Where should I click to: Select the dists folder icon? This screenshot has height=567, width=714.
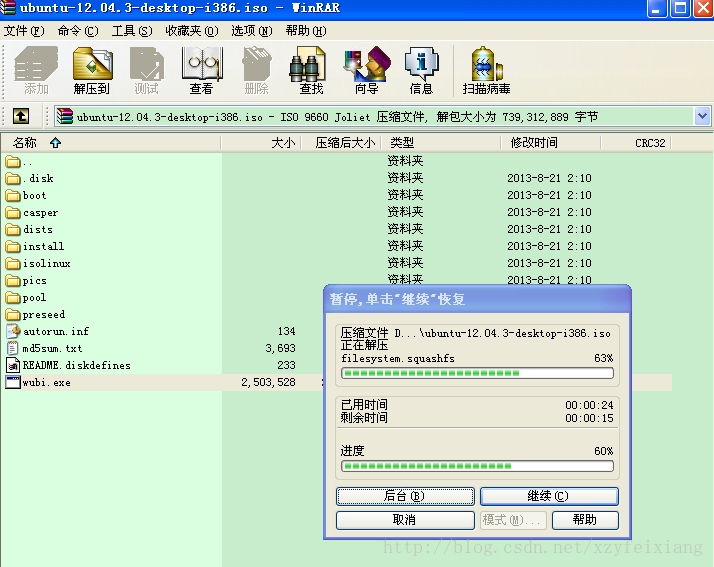pyautogui.click(x=13, y=229)
